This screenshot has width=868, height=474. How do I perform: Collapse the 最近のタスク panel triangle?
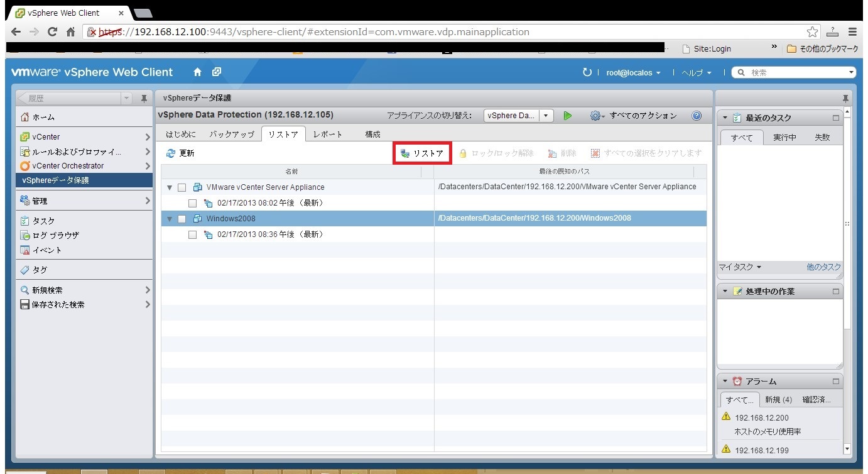(725, 118)
